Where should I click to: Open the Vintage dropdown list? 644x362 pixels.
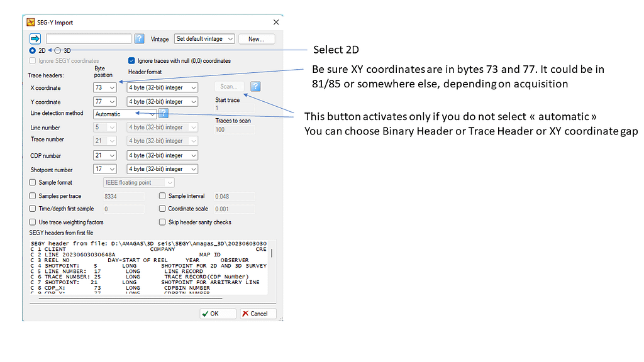pyautogui.click(x=204, y=39)
